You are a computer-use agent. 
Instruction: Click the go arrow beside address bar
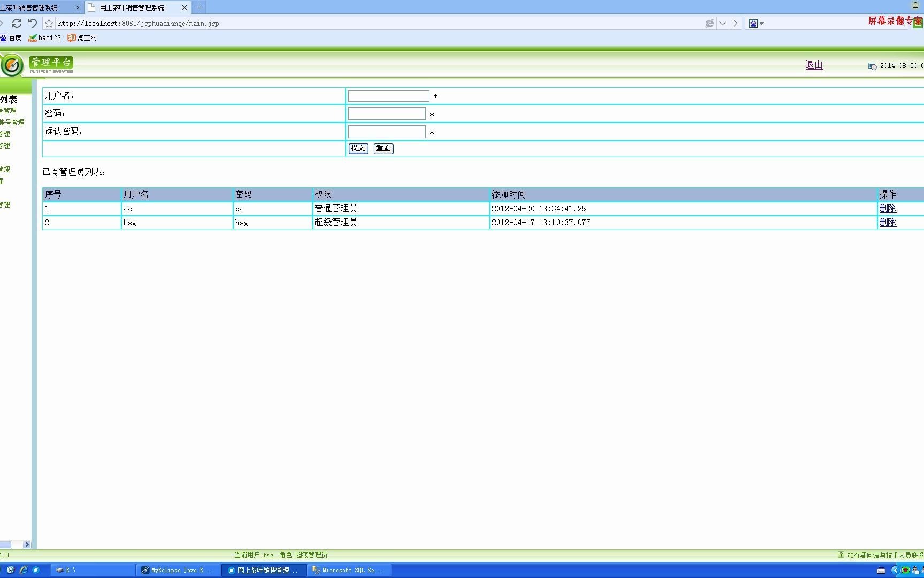pos(736,23)
